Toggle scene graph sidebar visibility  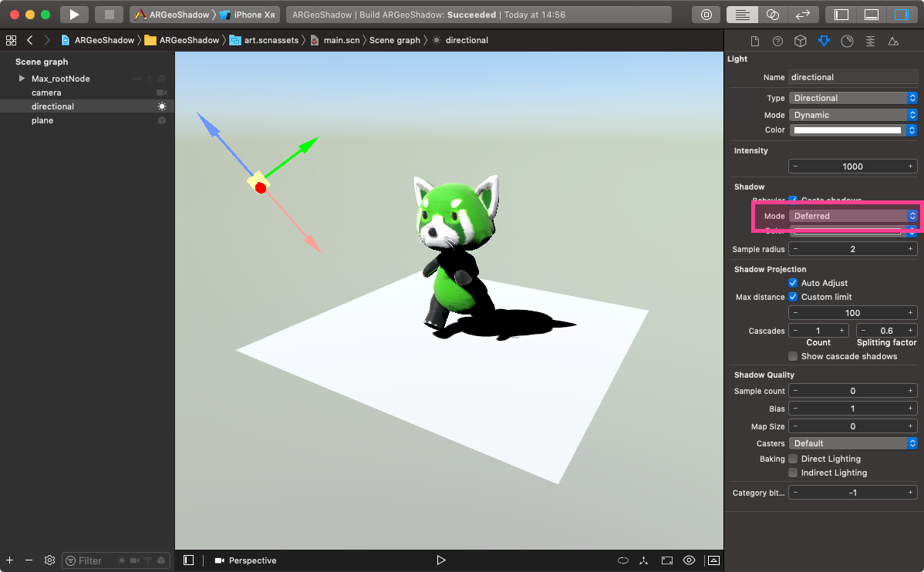[x=188, y=560]
